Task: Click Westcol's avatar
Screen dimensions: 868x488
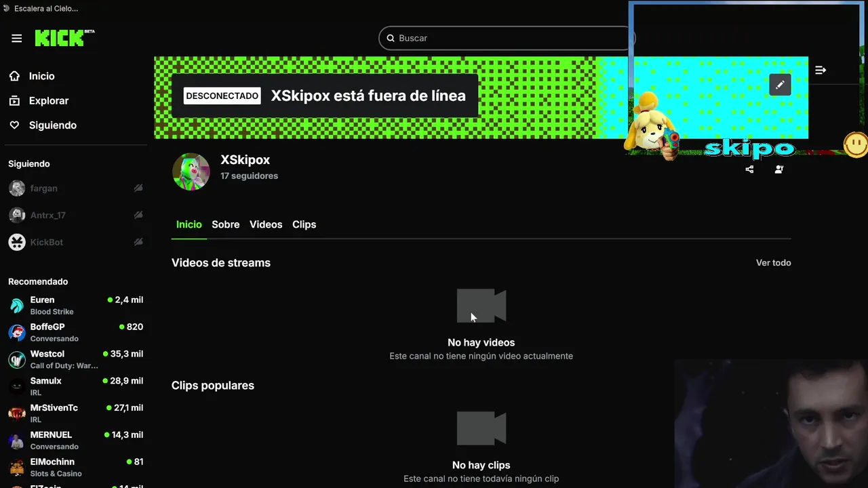Action: [x=17, y=359]
